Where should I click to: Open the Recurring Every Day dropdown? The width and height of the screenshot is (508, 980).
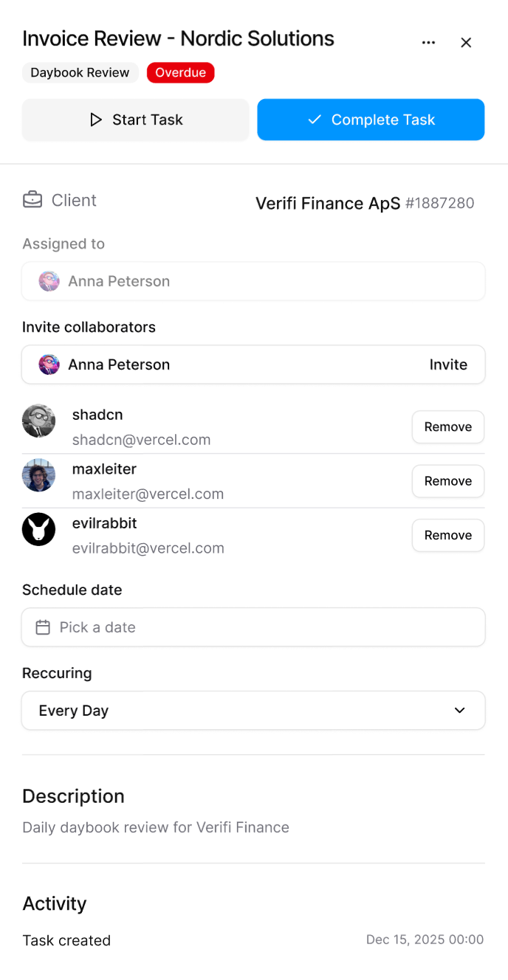253,711
